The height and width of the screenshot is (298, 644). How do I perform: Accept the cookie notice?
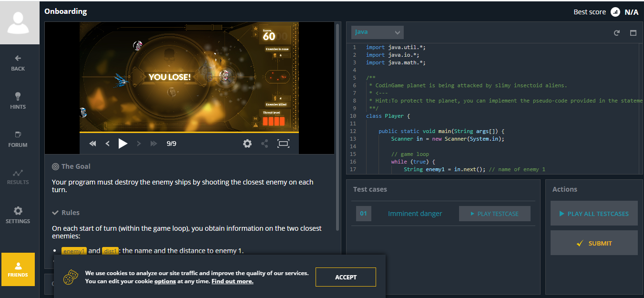point(346,277)
